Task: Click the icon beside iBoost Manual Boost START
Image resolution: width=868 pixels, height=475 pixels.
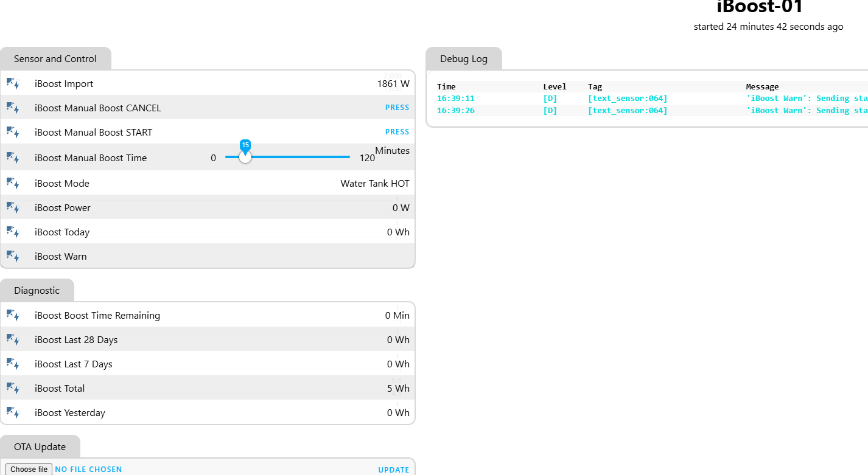Action: tap(13, 132)
